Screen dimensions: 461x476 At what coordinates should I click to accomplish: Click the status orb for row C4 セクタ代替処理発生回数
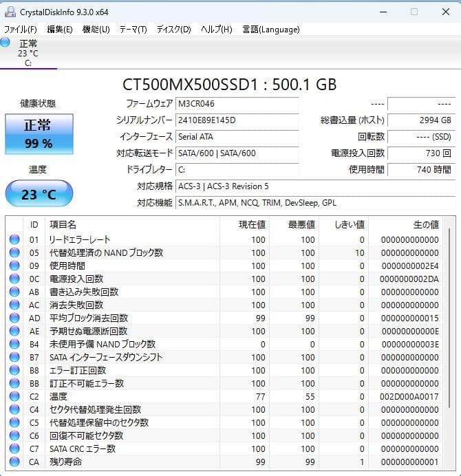click(x=14, y=409)
